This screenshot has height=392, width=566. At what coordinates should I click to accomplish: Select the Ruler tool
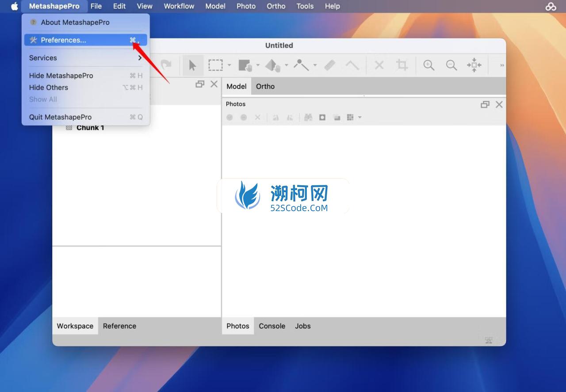point(330,65)
